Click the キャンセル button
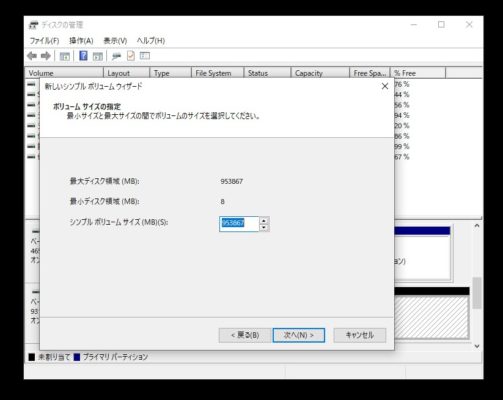Image resolution: width=503 pixels, height=400 pixels. (360, 335)
